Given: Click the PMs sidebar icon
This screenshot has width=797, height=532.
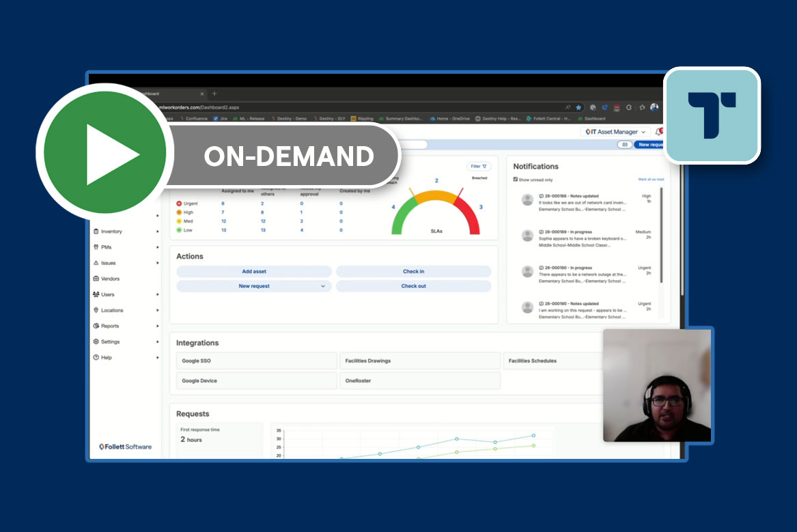Looking at the screenshot, I should [96, 247].
